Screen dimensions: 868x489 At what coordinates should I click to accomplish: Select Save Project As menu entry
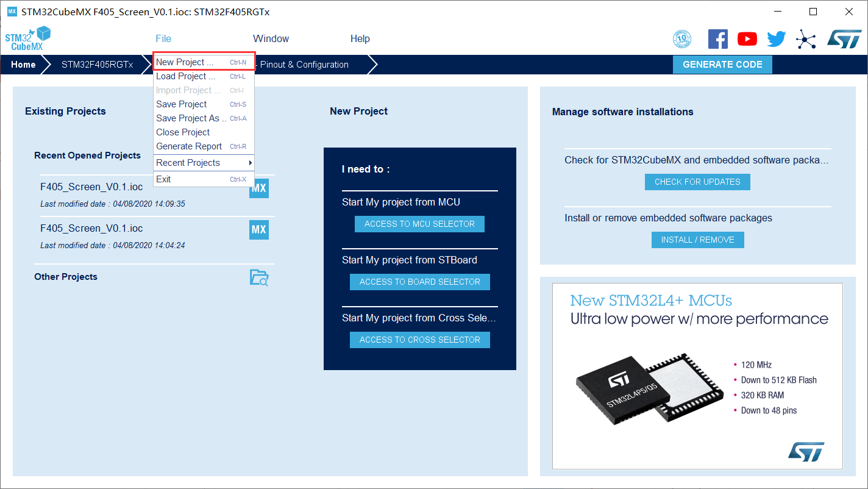point(204,118)
